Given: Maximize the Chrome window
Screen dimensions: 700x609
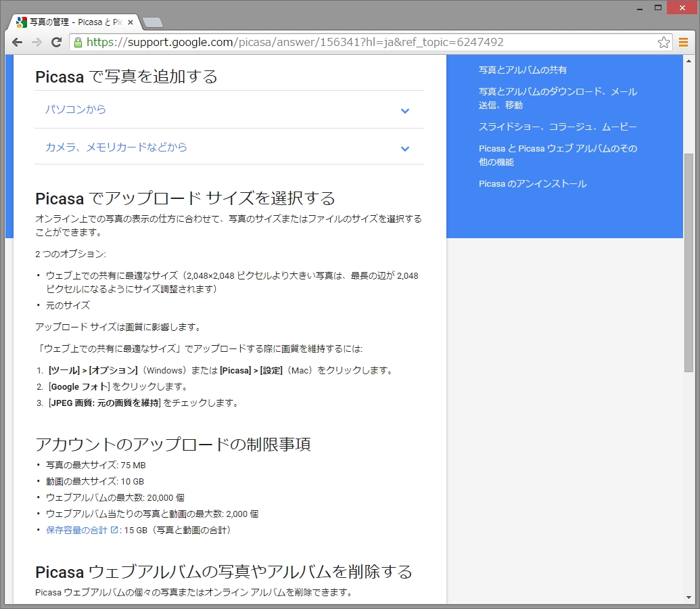Looking at the screenshot, I should click(x=657, y=8).
